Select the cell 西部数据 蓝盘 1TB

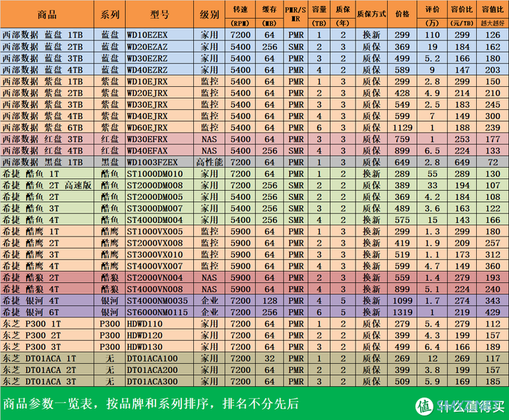tap(47, 34)
